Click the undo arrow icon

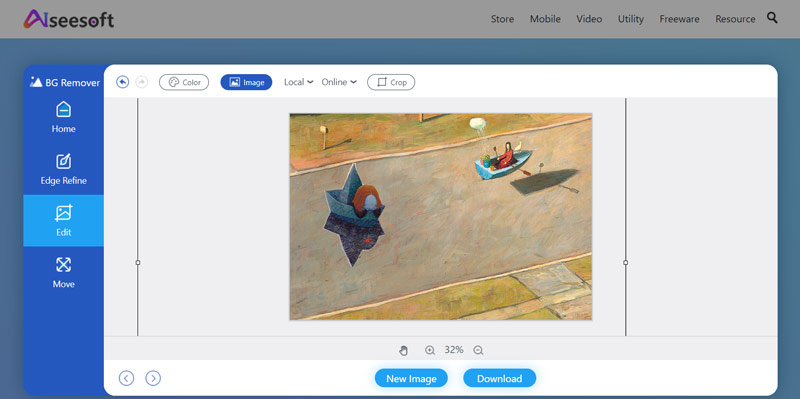click(122, 82)
